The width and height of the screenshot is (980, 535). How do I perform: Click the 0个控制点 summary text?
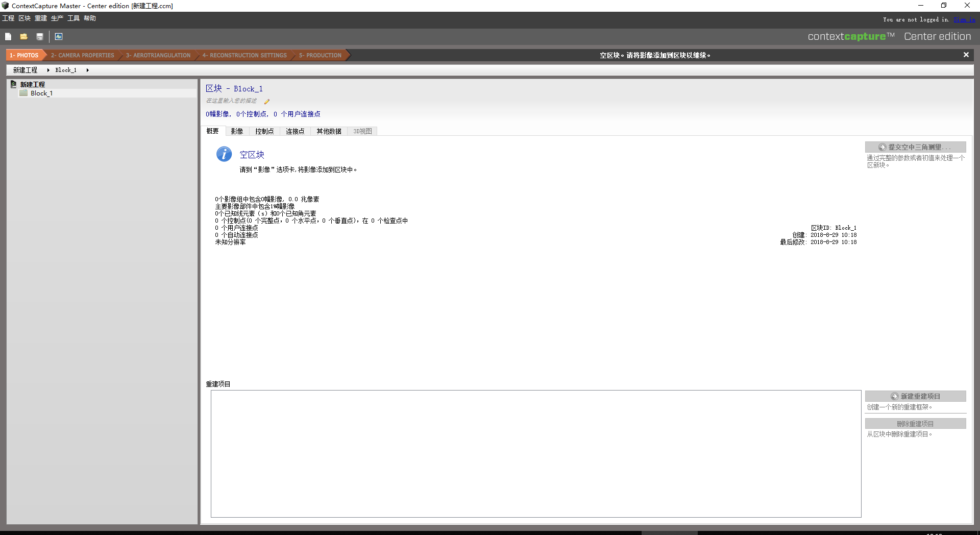(x=252, y=114)
